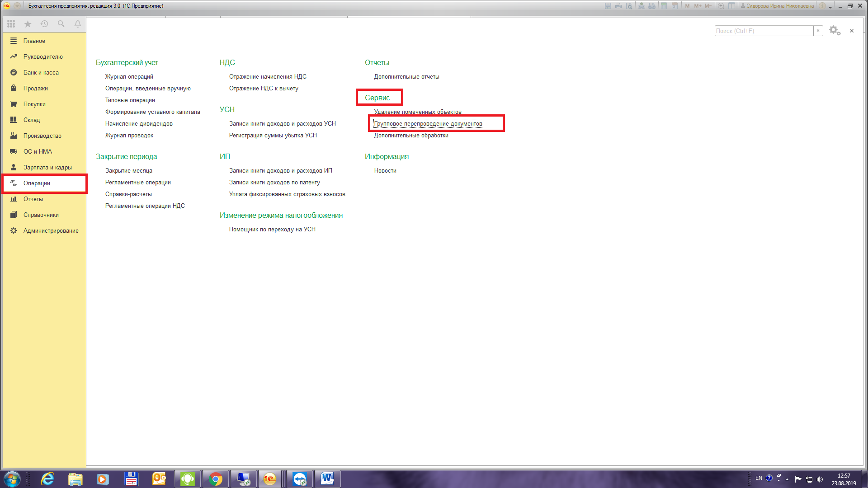Open Favorites star icon

click(28, 24)
